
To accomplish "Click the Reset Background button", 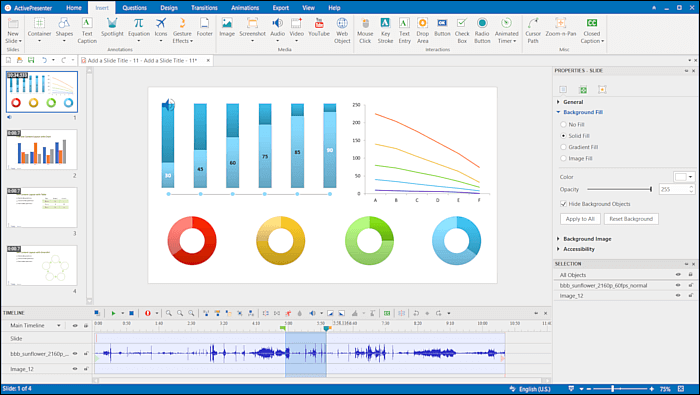I will pos(631,219).
